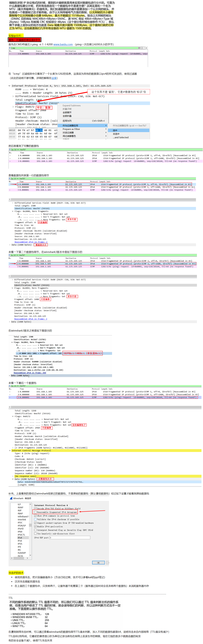Click the icmp filter text field
Screen dimensions: 203x644
[x=74, y=48]
